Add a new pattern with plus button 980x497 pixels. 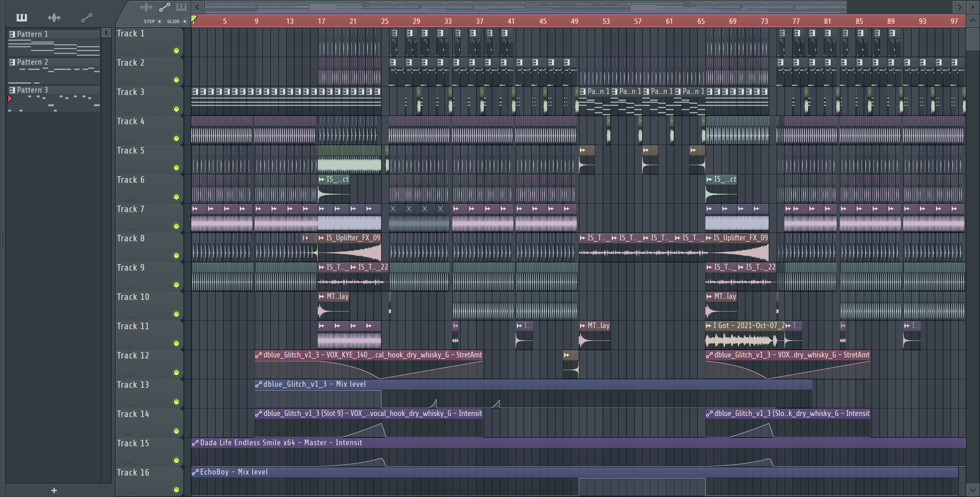54,490
